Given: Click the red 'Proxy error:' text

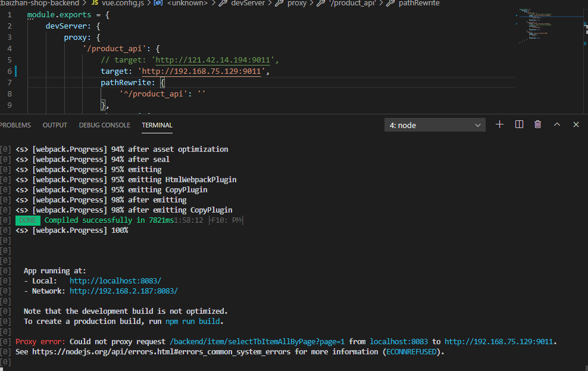Looking at the screenshot, I should click(x=40, y=341).
